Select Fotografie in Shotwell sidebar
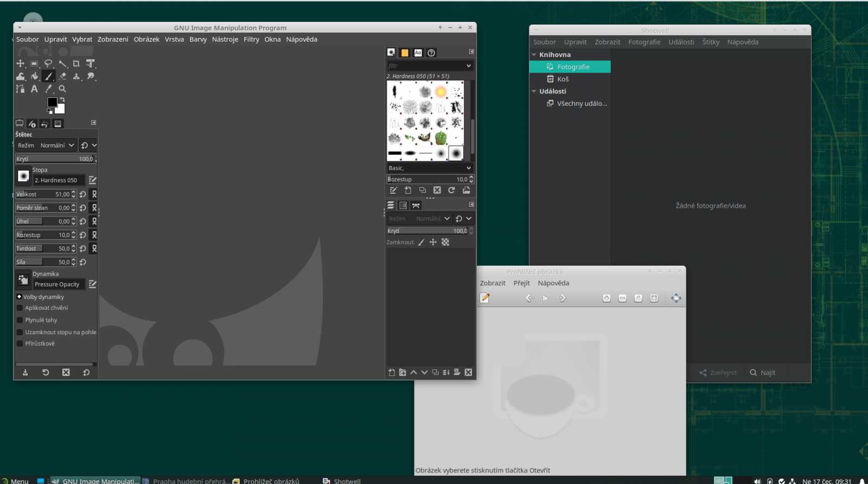Screen dimensions: 868x484 [x=570, y=67]
